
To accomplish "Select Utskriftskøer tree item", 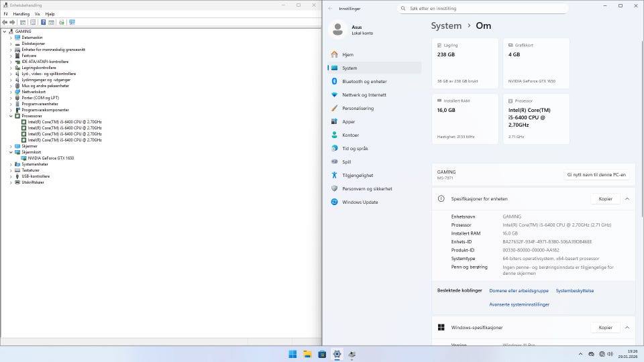I will [x=32, y=182].
